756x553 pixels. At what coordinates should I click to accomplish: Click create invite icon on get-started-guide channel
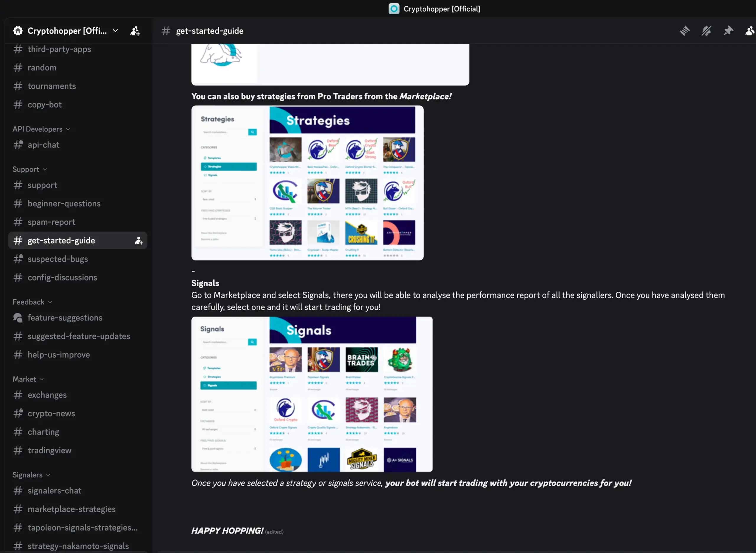point(139,241)
